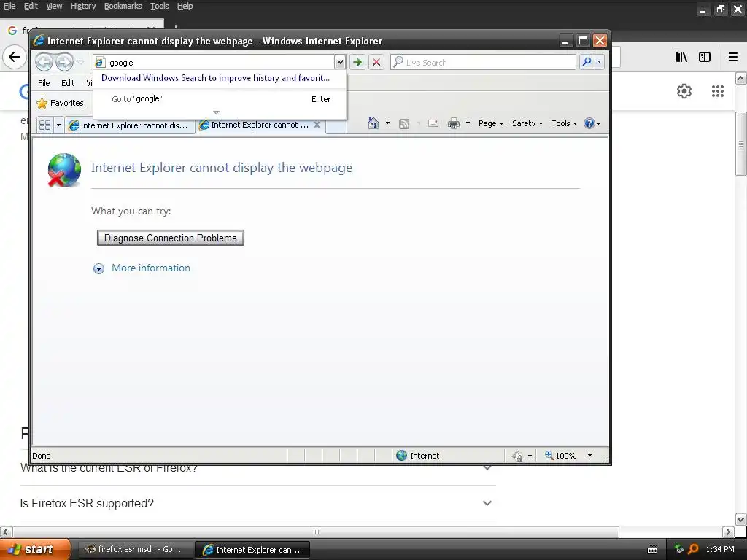Click the RSS Feeds icon
Viewport: 747px width, 560px height.
tap(404, 124)
